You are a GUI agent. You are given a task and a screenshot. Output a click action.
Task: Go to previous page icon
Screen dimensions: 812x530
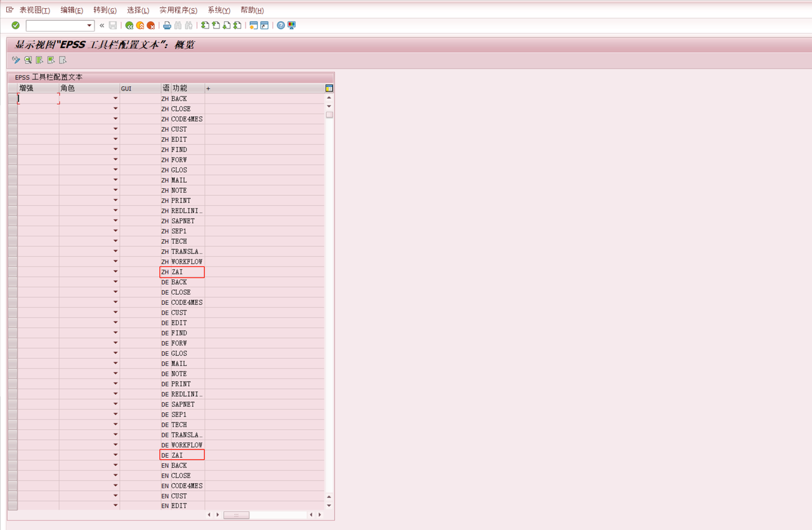tap(216, 25)
